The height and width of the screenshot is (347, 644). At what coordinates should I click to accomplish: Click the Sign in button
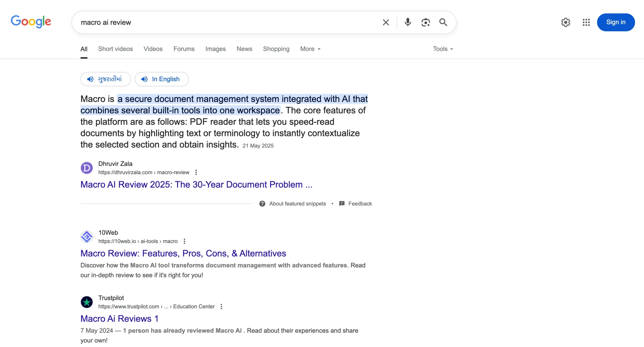tap(616, 22)
